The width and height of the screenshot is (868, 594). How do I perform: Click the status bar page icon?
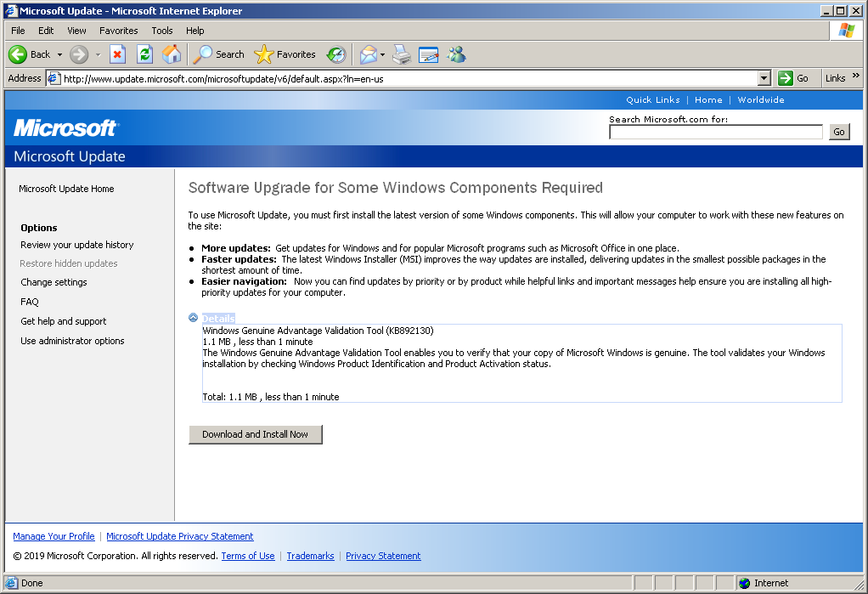click(11, 583)
